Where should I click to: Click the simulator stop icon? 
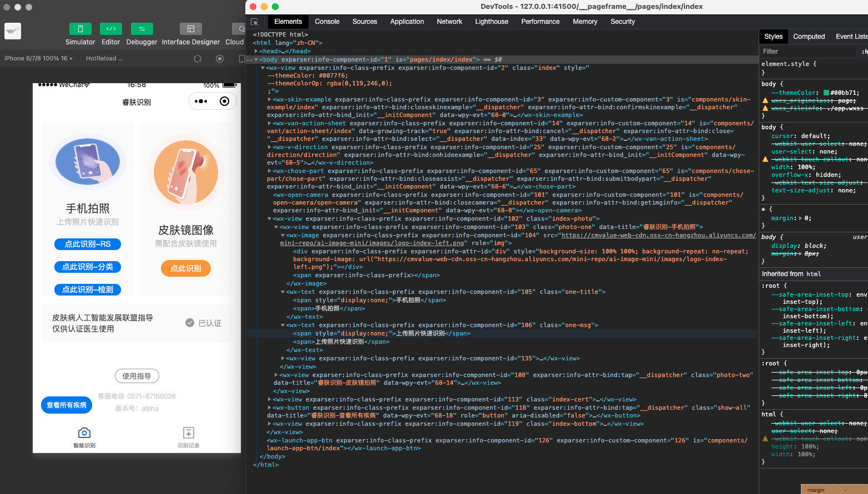(220, 58)
